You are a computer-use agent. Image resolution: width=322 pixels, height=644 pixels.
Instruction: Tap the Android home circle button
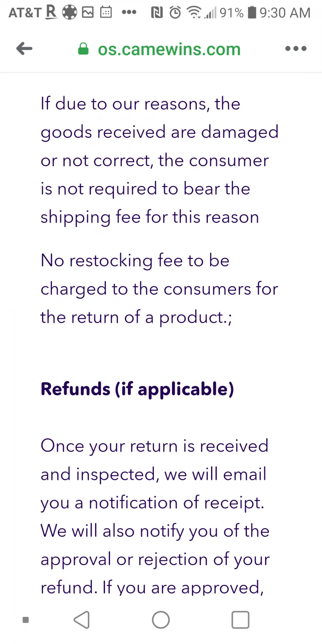(x=161, y=620)
